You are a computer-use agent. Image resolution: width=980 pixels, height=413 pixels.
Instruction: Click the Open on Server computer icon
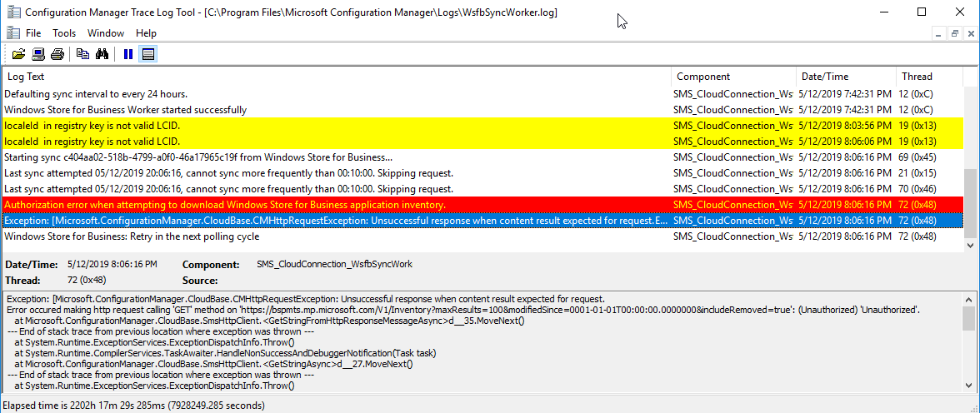click(38, 54)
